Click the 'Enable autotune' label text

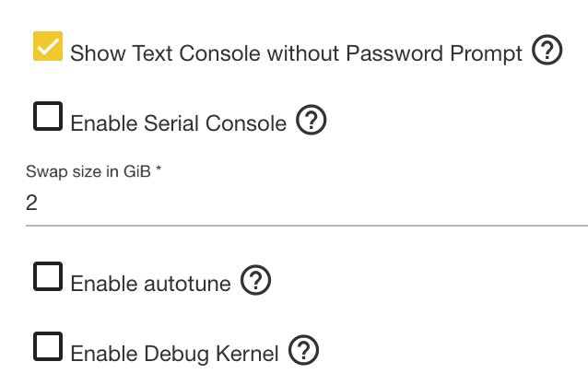(151, 284)
